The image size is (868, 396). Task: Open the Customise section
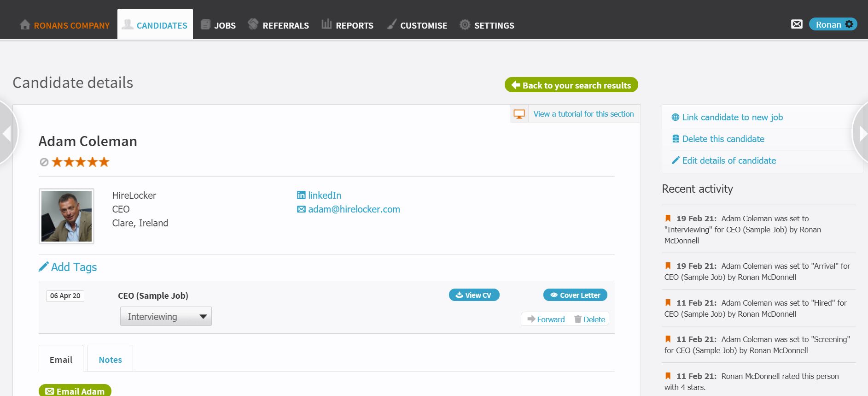417,25
